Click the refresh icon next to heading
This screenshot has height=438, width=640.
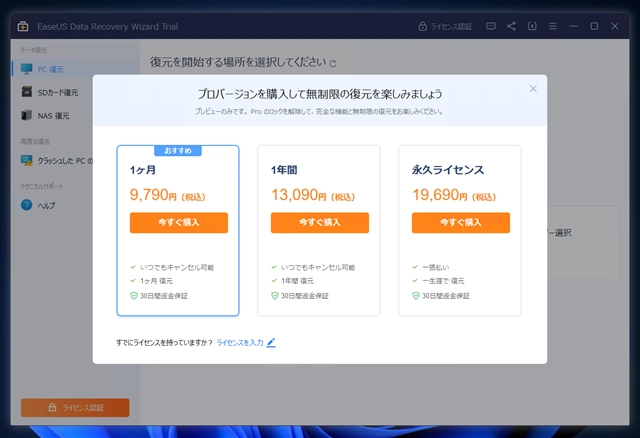click(333, 64)
